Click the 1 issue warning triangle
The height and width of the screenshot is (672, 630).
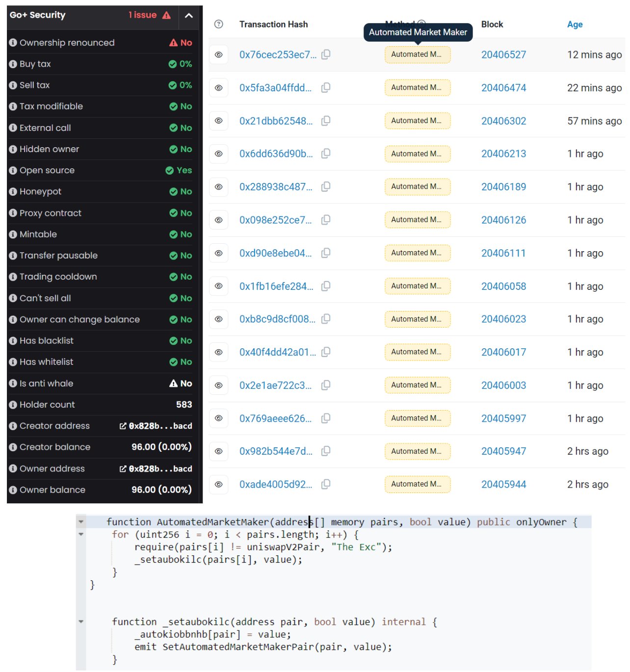point(167,15)
